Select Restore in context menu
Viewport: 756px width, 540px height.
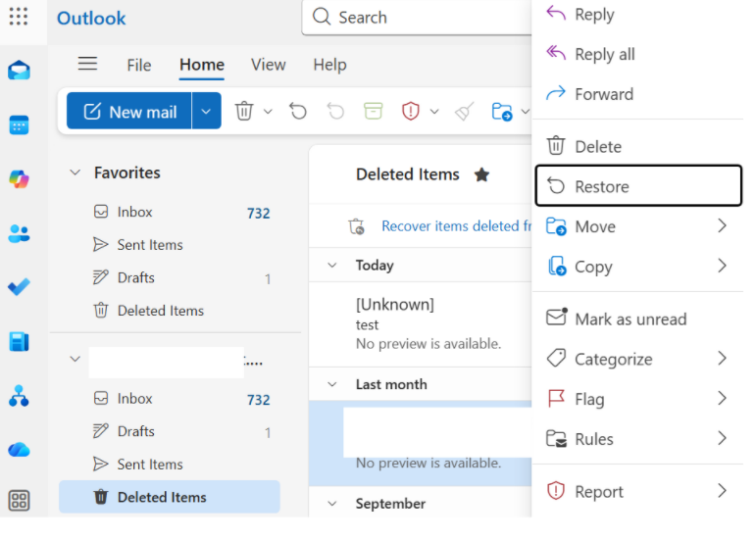pos(638,186)
